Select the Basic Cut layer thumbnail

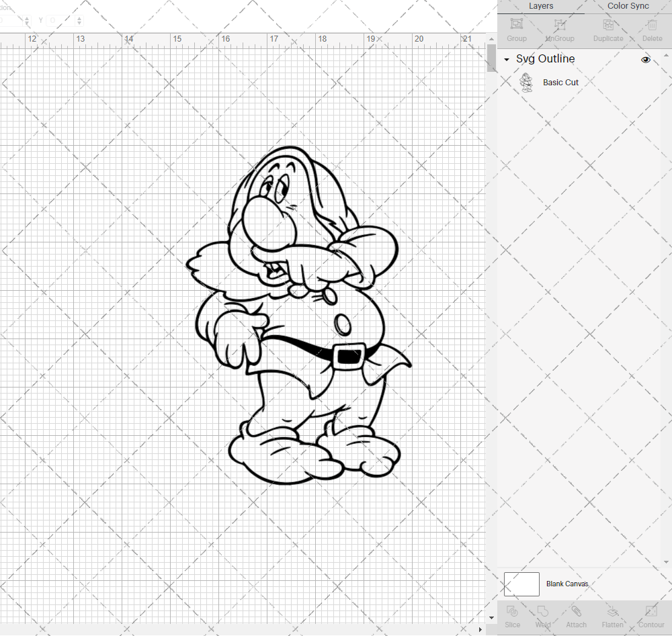click(526, 82)
